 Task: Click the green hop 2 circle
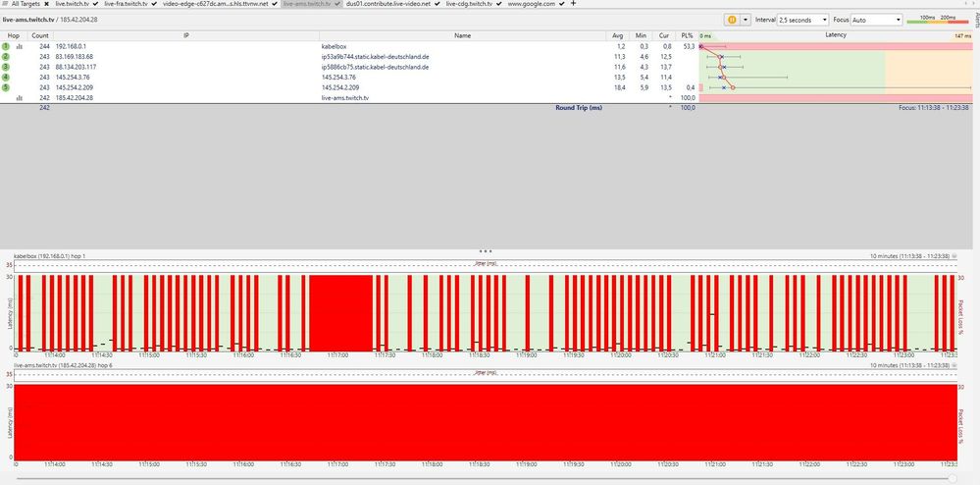6,56
